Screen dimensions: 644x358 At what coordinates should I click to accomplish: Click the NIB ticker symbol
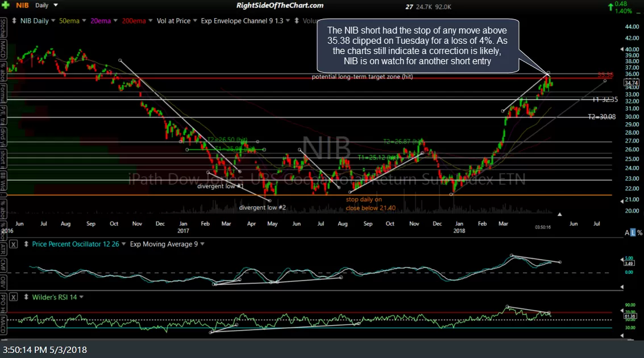tap(22, 5)
